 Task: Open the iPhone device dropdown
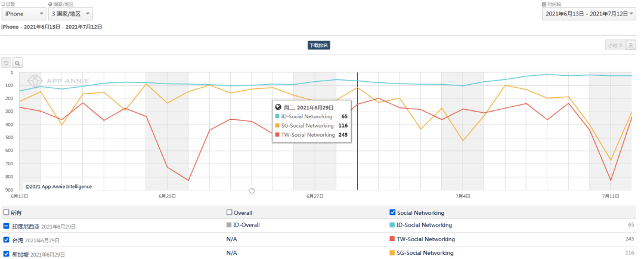pyautogui.click(x=24, y=14)
